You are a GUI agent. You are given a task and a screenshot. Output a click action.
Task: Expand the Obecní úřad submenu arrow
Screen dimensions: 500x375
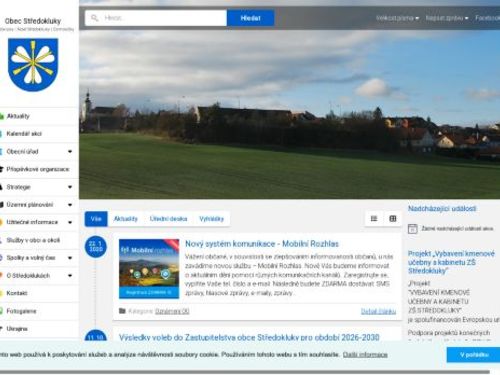pyautogui.click(x=70, y=152)
